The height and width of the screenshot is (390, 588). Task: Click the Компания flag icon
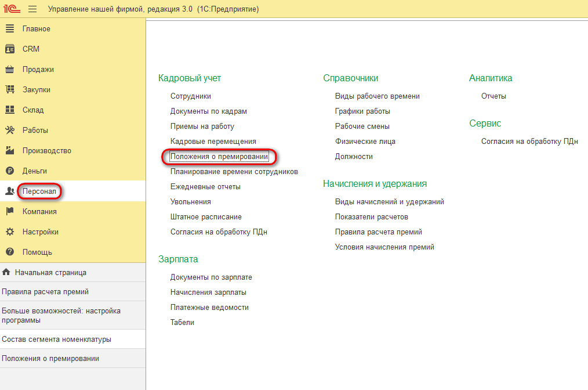pyautogui.click(x=10, y=211)
